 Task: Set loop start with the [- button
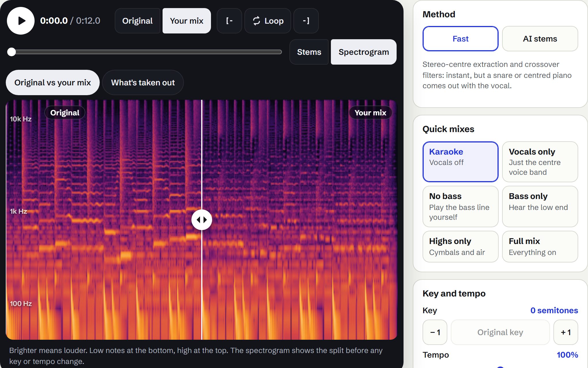(x=229, y=21)
